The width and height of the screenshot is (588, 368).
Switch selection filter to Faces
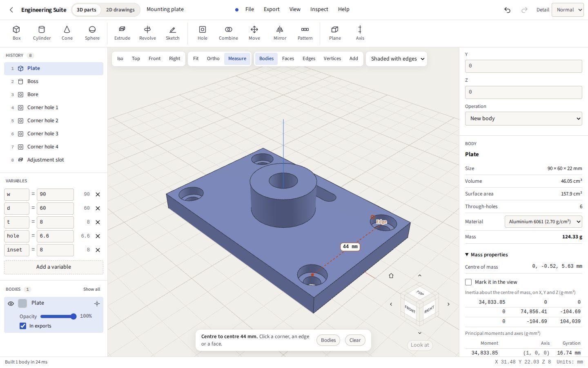[x=288, y=59]
